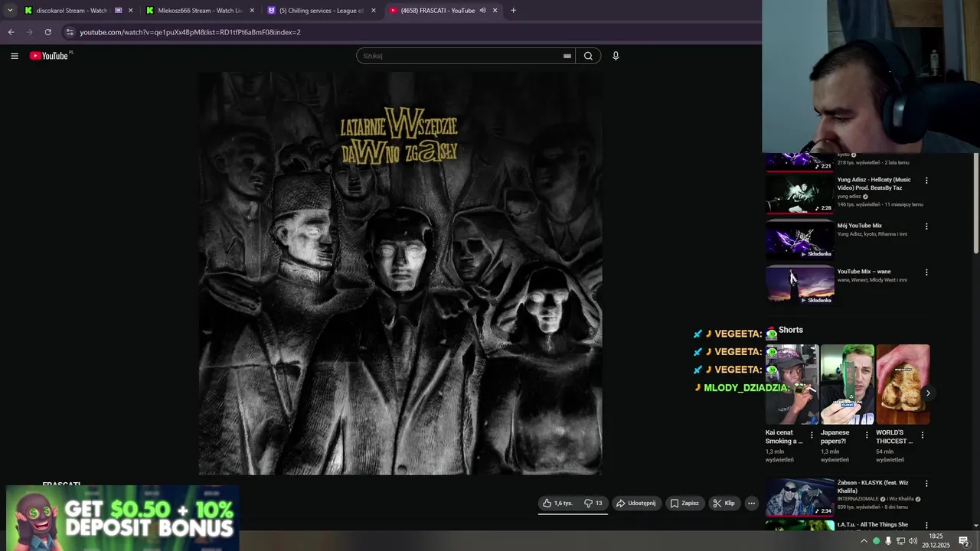Open the microphone icon in the system tray
The height and width of the screenshot is (551, 980).
click(x=888, y=541)
